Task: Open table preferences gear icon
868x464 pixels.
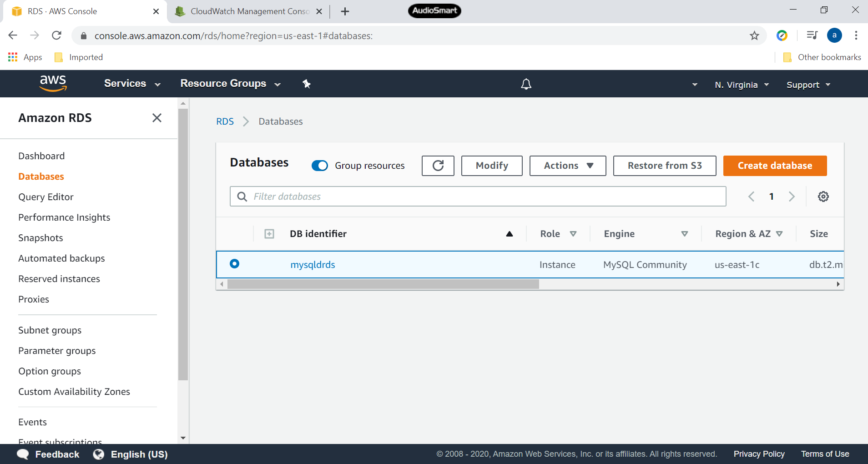Action: pos(823,197)
